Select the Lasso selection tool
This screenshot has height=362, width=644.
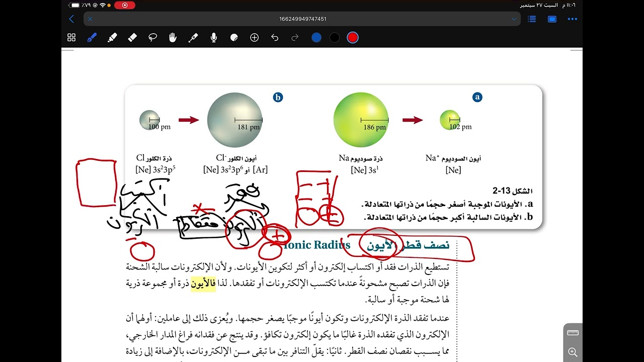point(152,38)
